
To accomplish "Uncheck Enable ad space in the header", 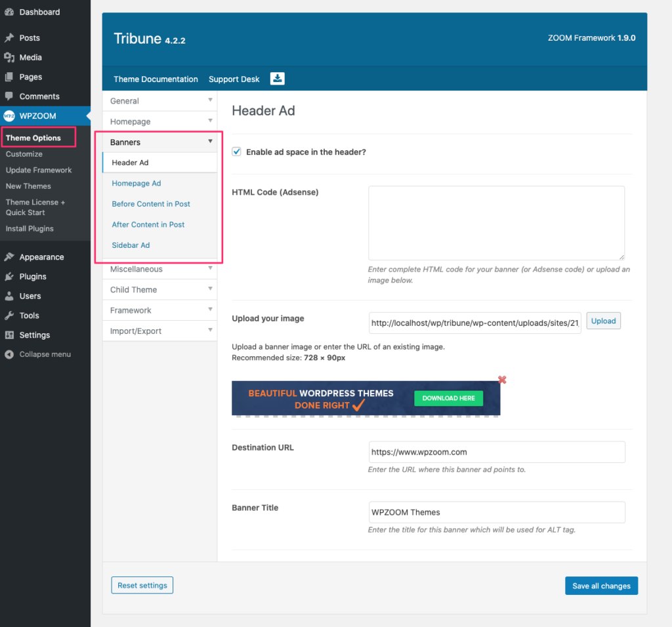I will click(x=236, y=152).
